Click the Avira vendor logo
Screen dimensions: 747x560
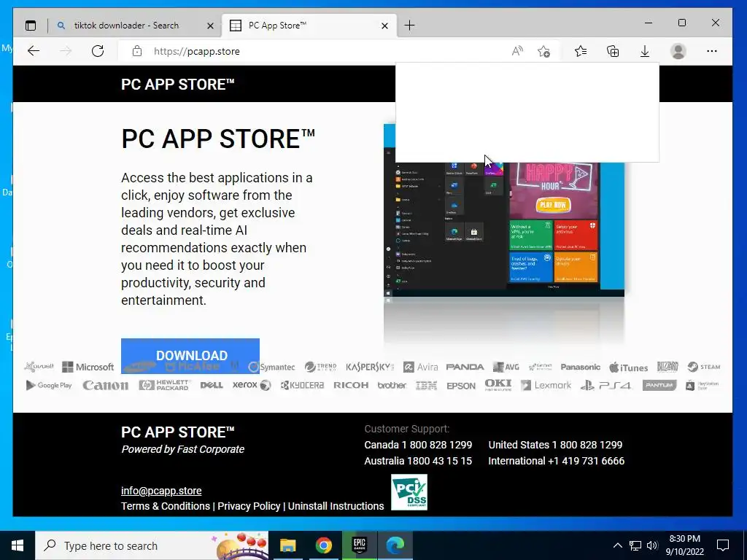pos(421,367)
